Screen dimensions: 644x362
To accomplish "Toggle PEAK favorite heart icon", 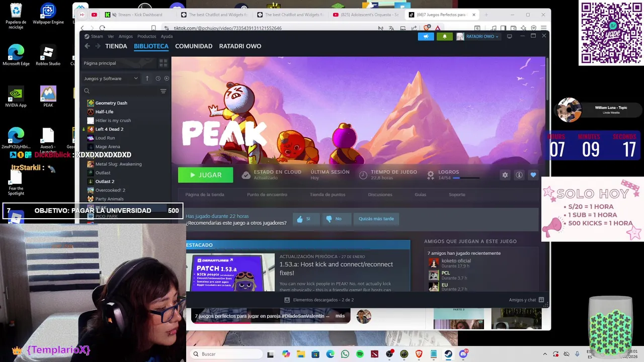I will click(533, 175).
